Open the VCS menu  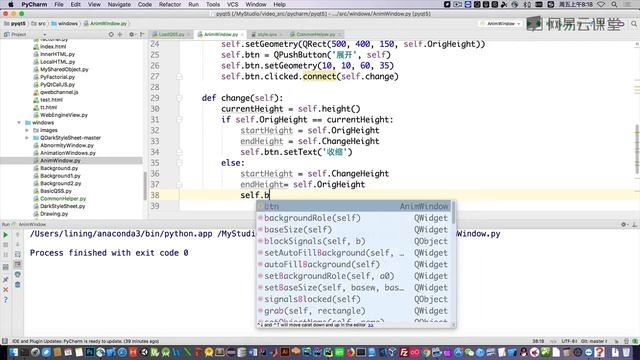point(232,4)
